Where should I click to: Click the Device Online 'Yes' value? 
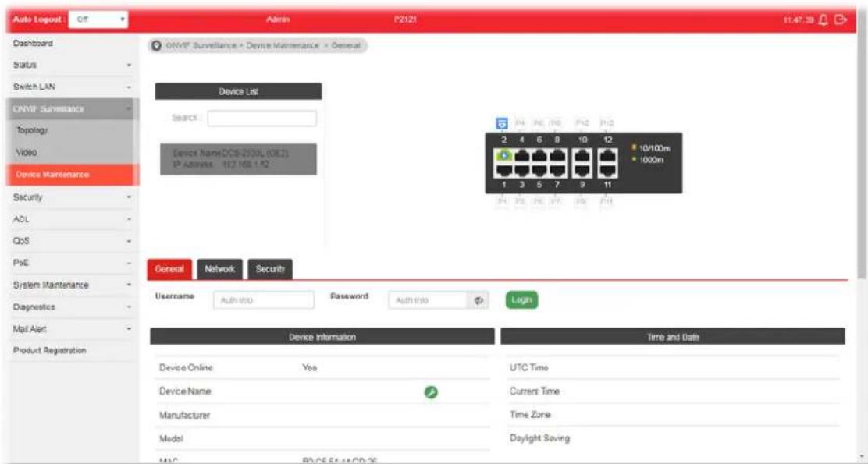coord(309,368)
